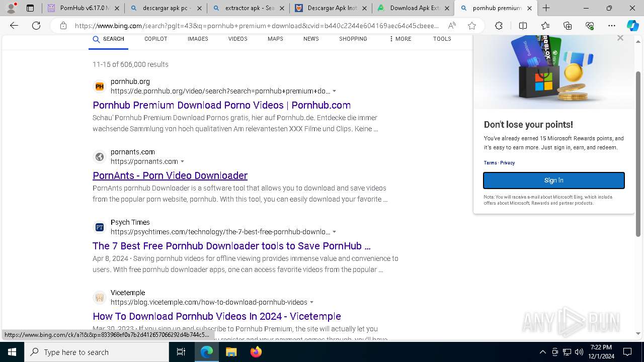Add this page to favorites star
644x362 pixels.
pos(472,26)
